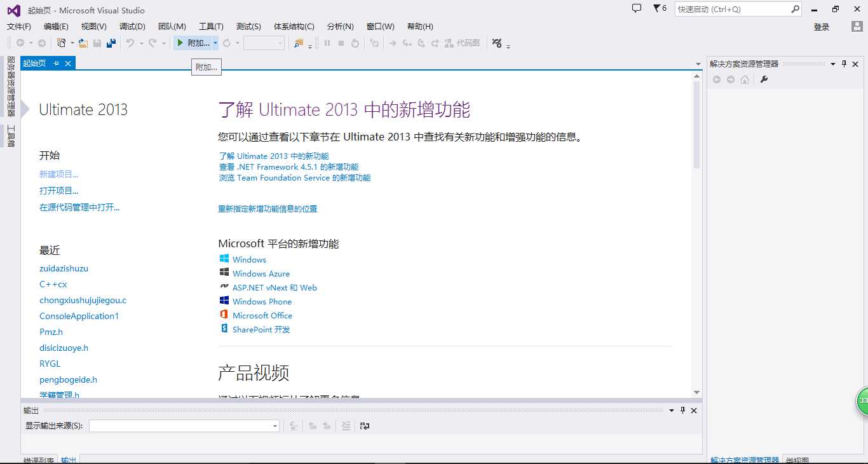868x464 pixels.
Task: Click the 重新指定新增功能信息的位置 link
Action: (268, 208)
